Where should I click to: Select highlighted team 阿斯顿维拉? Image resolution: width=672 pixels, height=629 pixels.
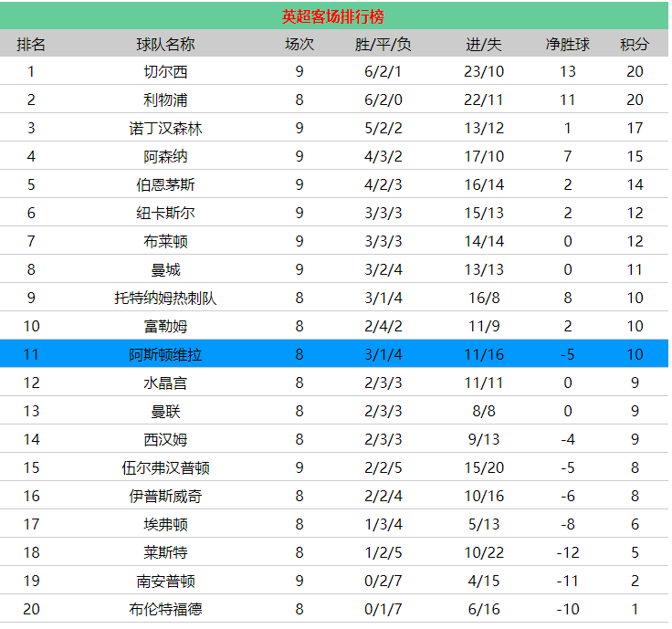click(x=165, y=354)
